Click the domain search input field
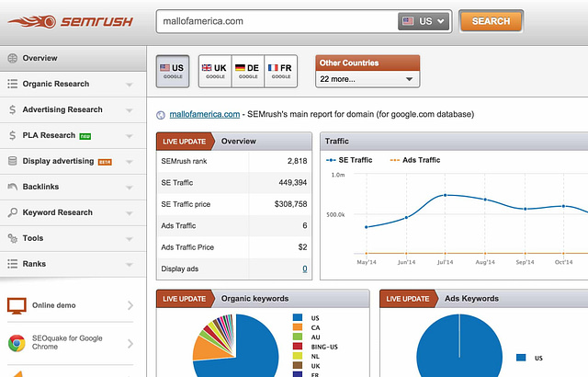The image size is (588, 377). (x=277, y=21)
